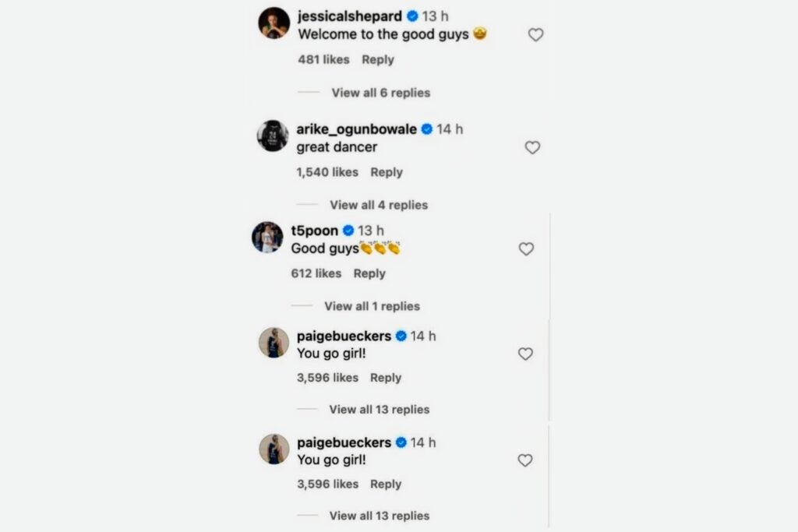The height and width of the screenshot is (532, 798).
Task: View the 481 likes list
Action: [x=324, y=59]
